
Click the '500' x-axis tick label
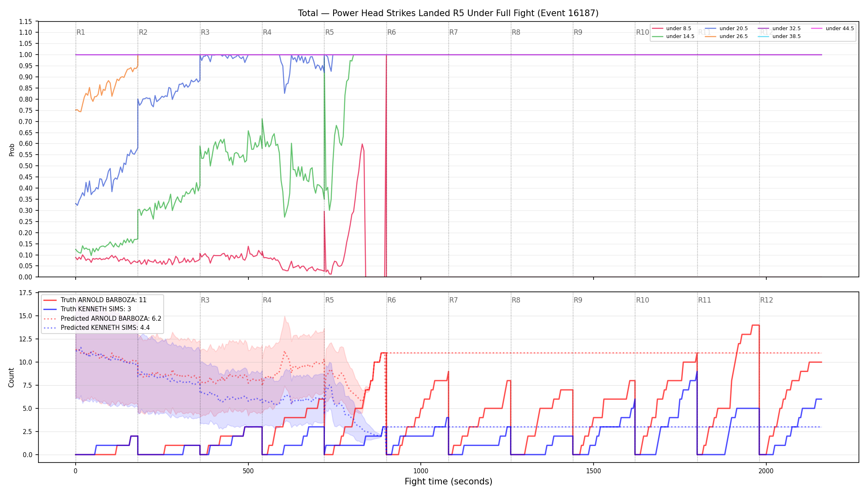click(x=248, y=471)
